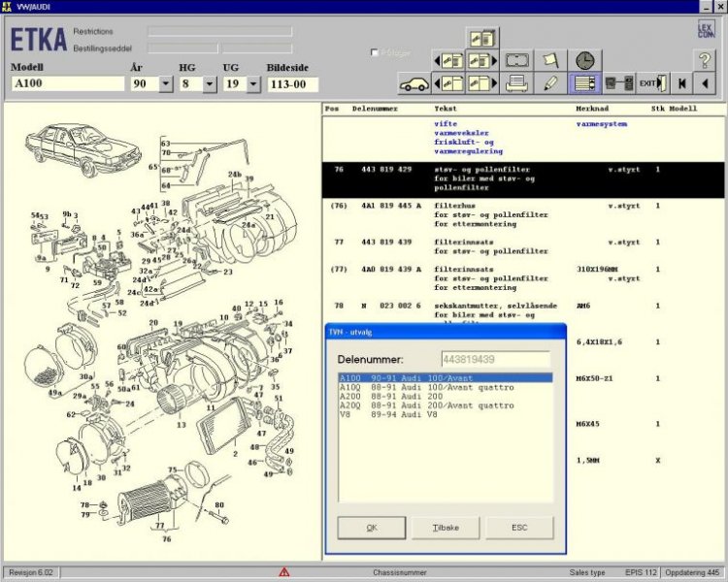Click the car model selection icon
Image resolution: width=728 pixels, height=582 pixels.
pos(415,83)
